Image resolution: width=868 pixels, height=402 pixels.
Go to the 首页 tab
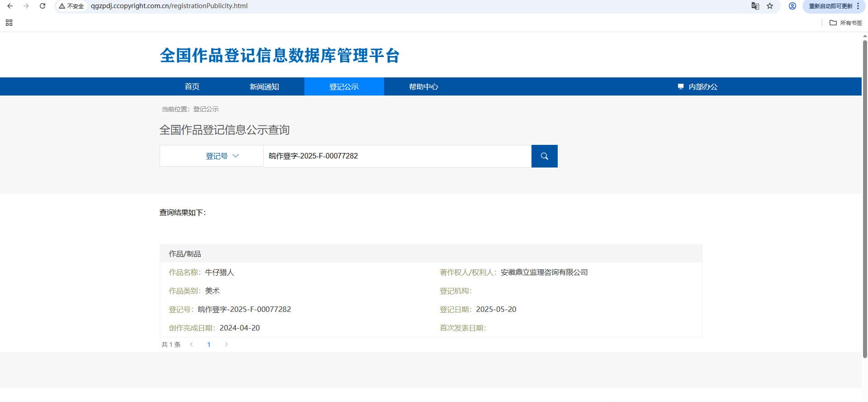point(192,86)
